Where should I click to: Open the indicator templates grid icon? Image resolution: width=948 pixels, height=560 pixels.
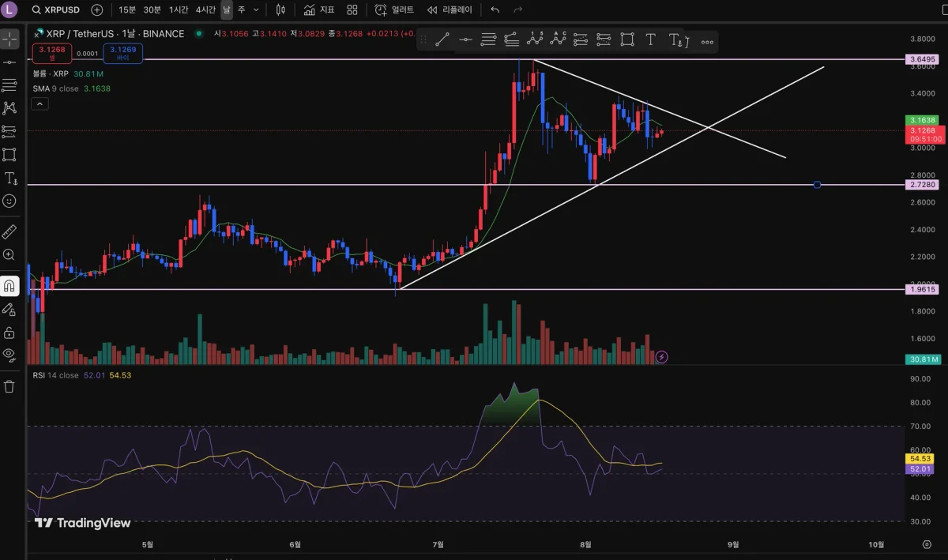(352, 10)
